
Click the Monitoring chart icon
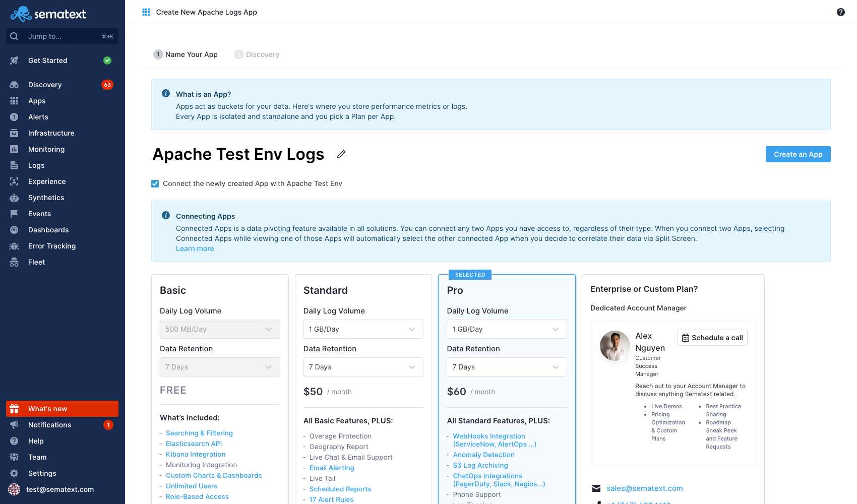[14, 149]
